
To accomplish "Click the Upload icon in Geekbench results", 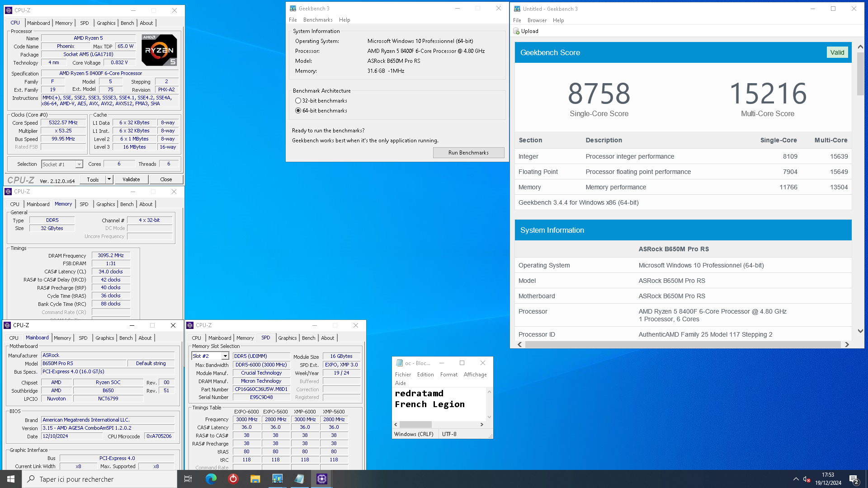I will (516, 31).
